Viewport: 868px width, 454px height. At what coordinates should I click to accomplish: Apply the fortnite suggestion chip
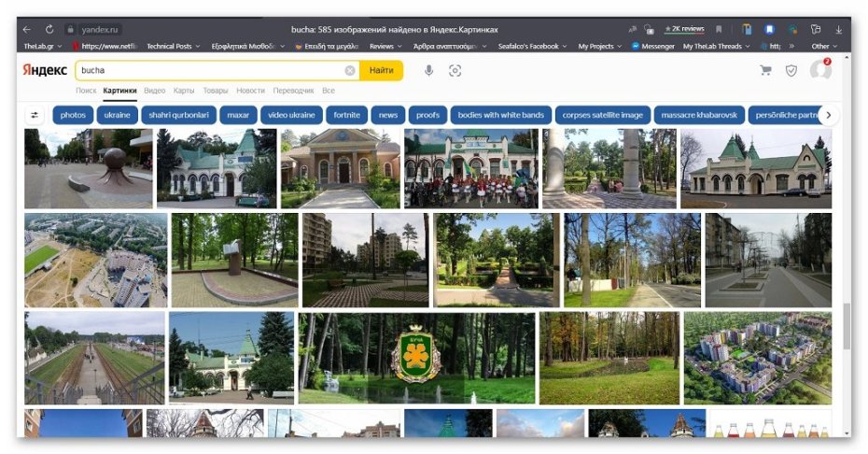click(346, 115)
